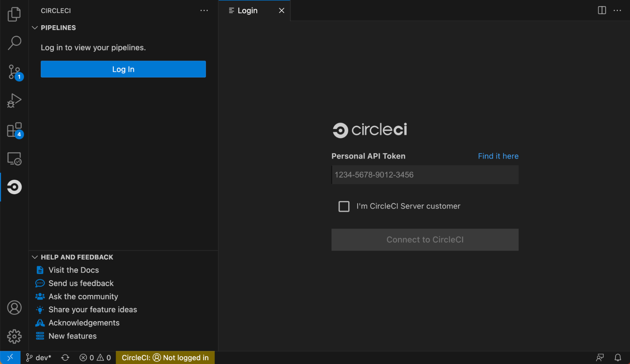Click Connect to CircleCI button
Screen dimensions: 630x364
tap(425, 240)
